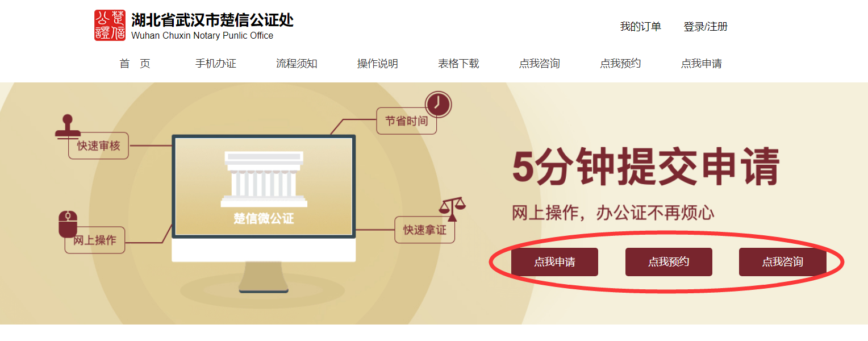The width and height of the screenshot is (868, 341).
Task: Click the courthouse building icon on monitor
Action: (x=264, y=180)
